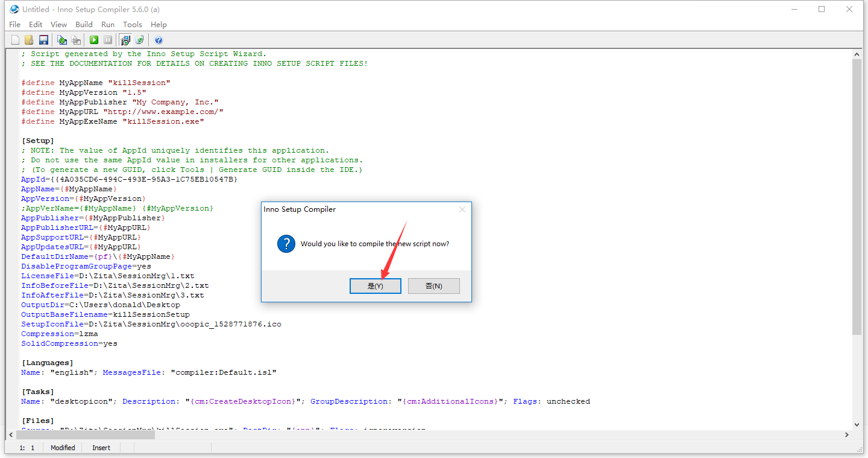Click the LicenseFile path line

tap(108, 276)
